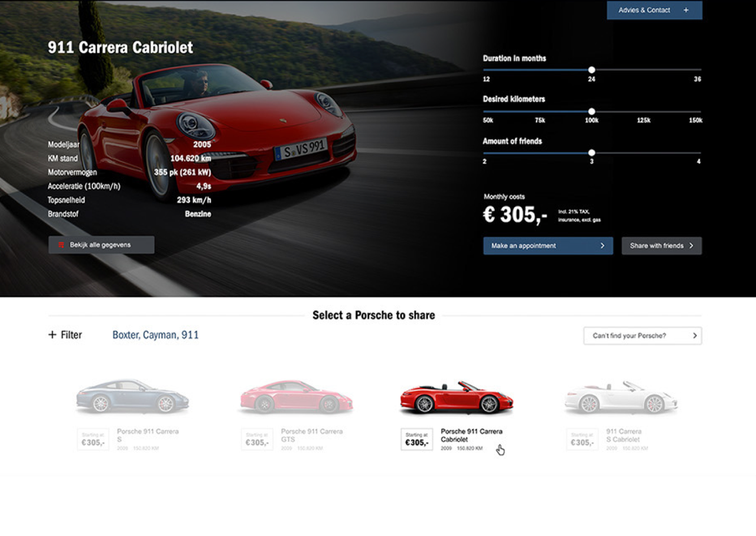Click the Benzine Brandstof value
Screen dimensions: 756x536
pos(198,214)
